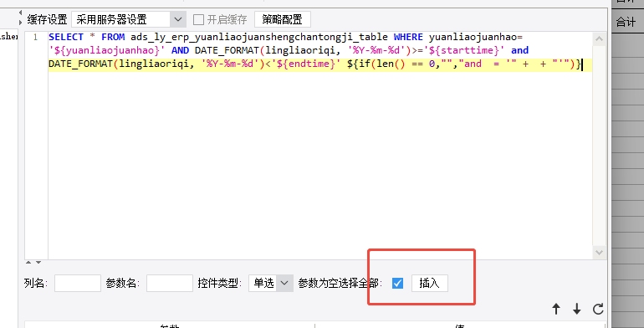Click the 合计 cell in the right panel

[x=626, y=23]
